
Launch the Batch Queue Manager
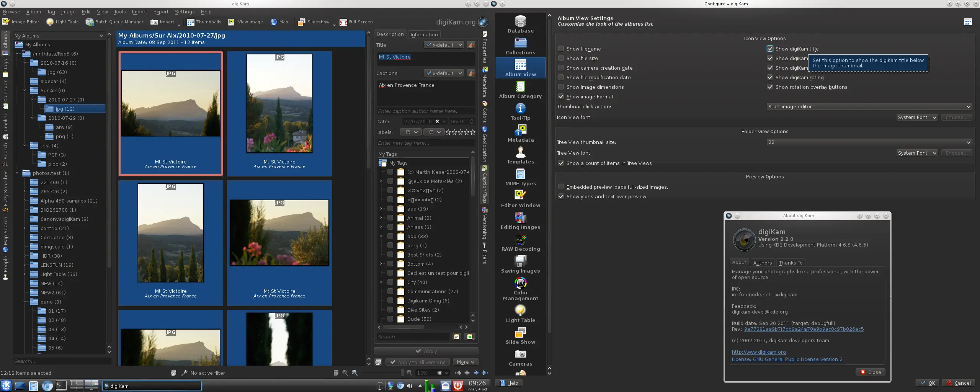pos(114,22)
